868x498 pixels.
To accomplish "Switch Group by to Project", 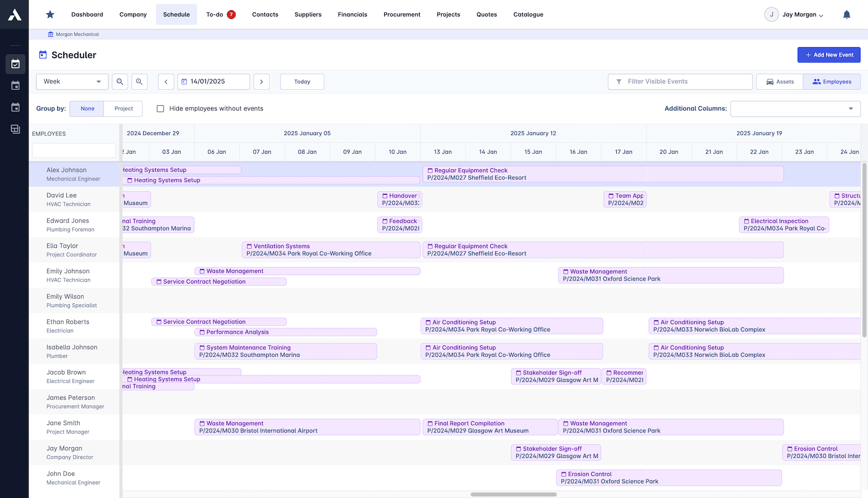I will click(123, 108).
